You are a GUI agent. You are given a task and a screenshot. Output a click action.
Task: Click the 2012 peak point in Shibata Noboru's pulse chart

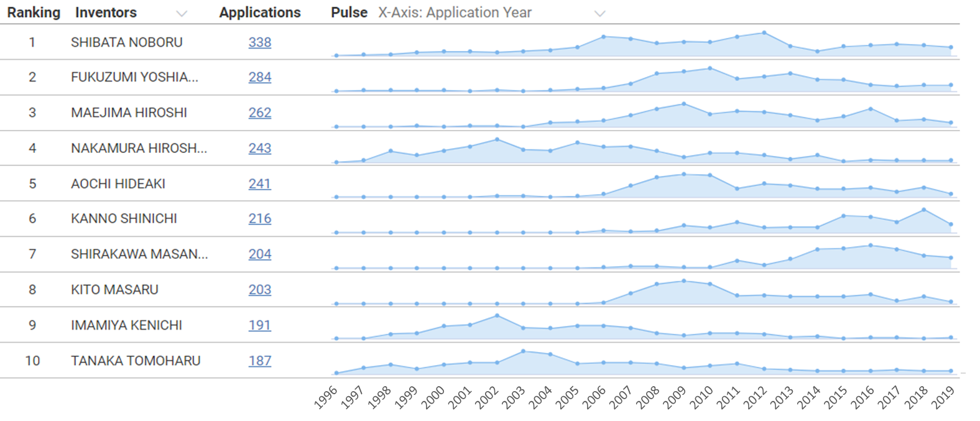(x=764, y=33)
